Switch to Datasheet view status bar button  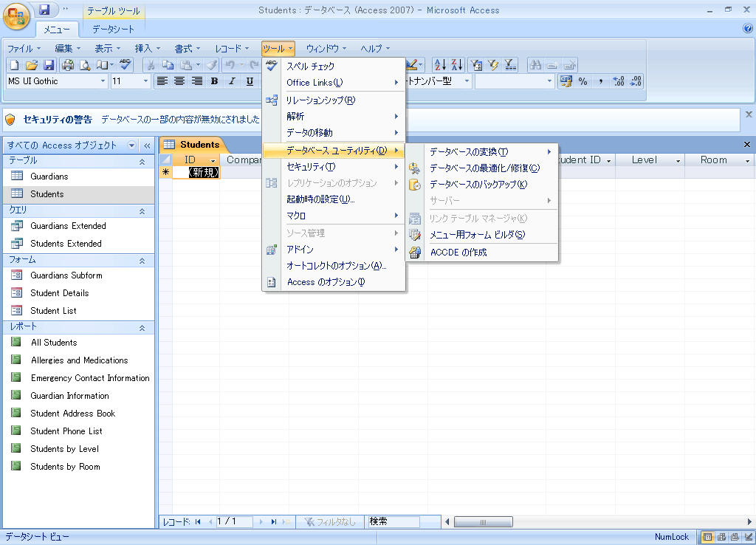707,537
